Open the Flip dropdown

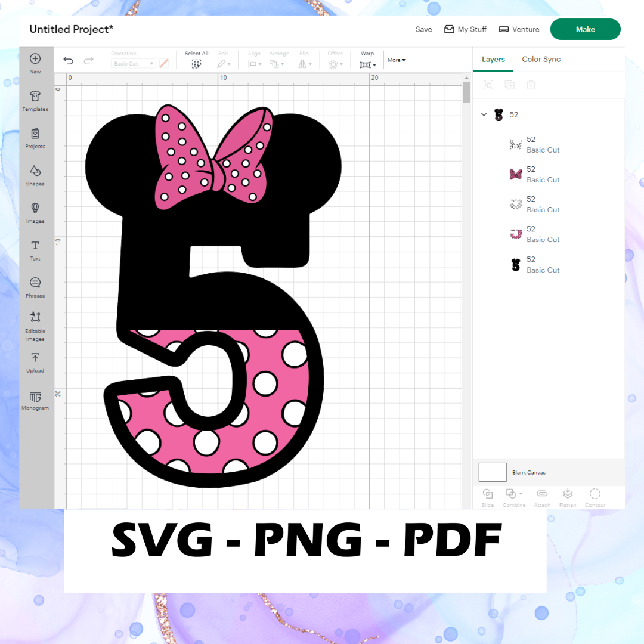(305, 64)
